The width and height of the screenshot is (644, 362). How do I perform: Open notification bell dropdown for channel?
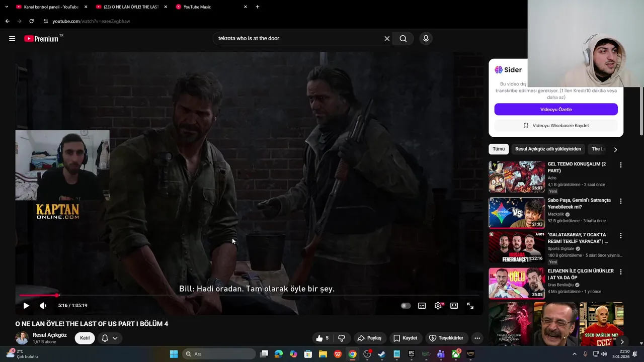tap(110, 338)
